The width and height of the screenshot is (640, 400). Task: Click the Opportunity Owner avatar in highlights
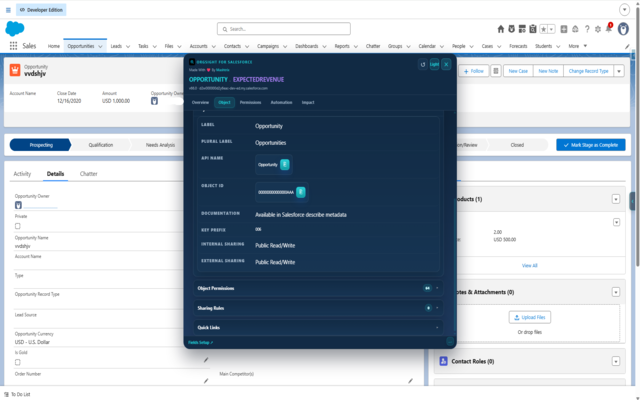point(154,101)
